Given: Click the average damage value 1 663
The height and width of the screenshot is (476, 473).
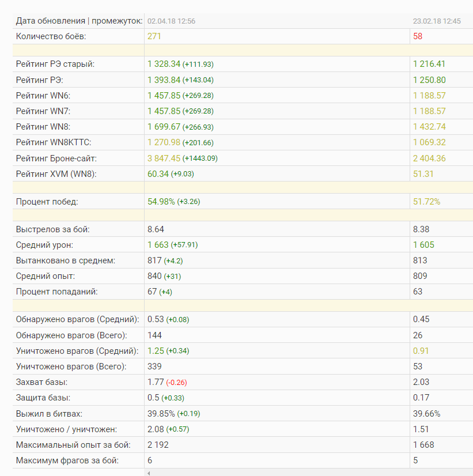Looking at the screenshot, I should click(158, 245).
